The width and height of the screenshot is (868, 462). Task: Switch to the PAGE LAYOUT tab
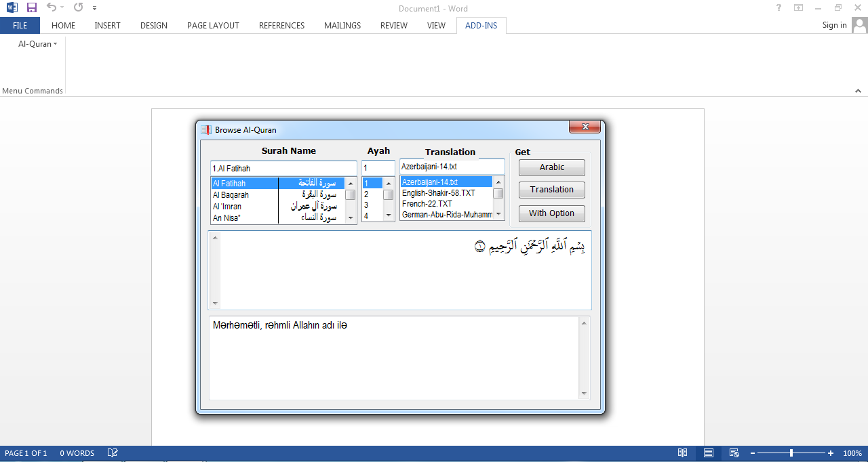[x=213, y=26]
